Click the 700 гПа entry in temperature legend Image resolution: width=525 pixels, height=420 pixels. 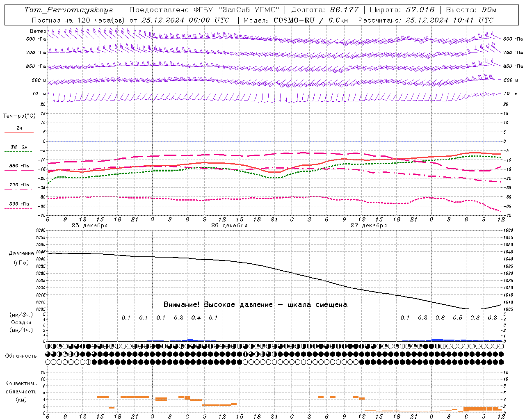tap(19, 185)
